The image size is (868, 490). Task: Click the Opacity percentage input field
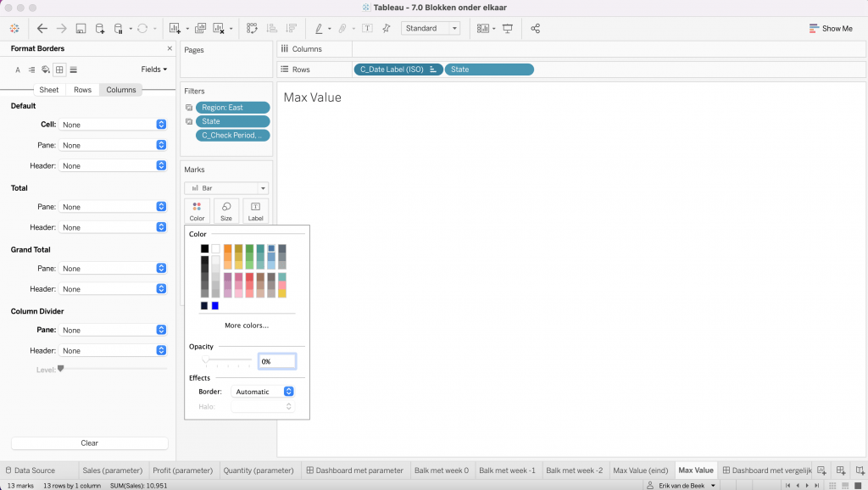coord(277,361)
